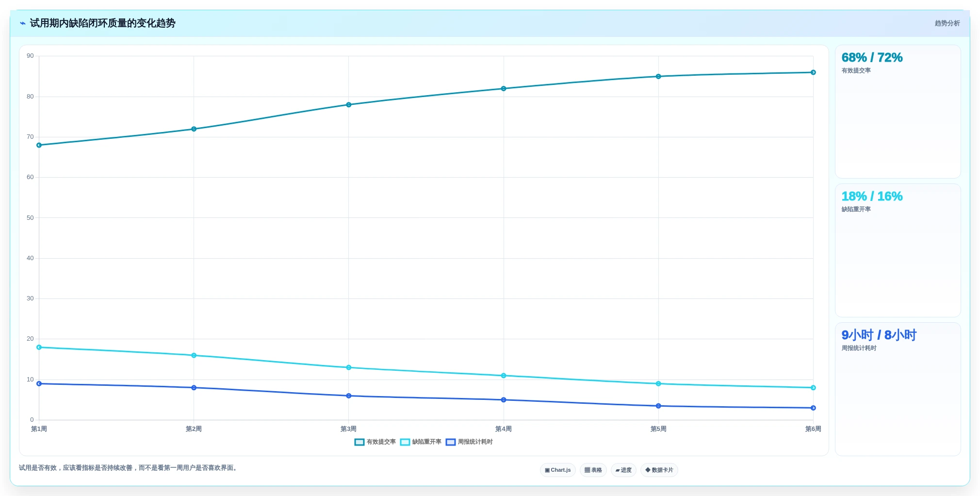Select 周报统计耗时 data point at 第5周
This screenshot has height=496, width=980.
(x=658, y=406)
